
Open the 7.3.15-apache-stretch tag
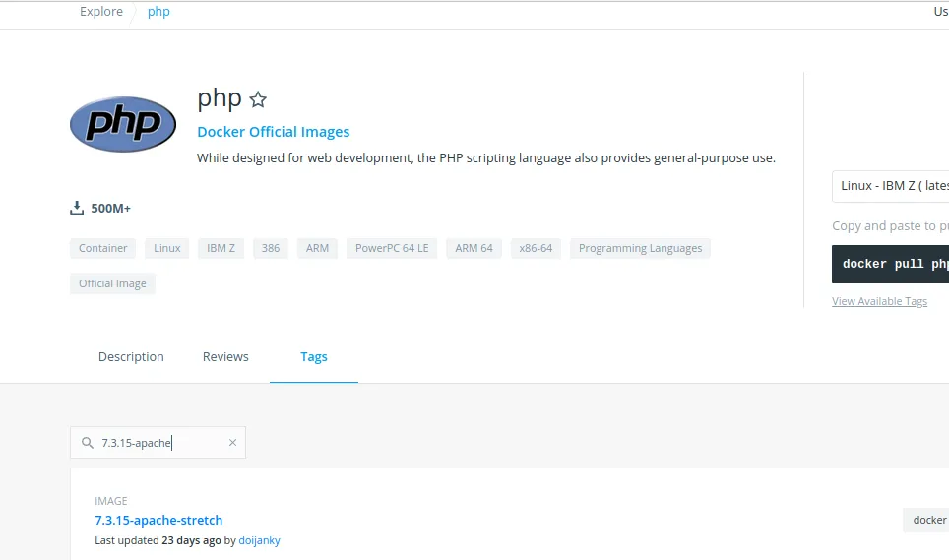pyautogui.click(x=158, y=520)
